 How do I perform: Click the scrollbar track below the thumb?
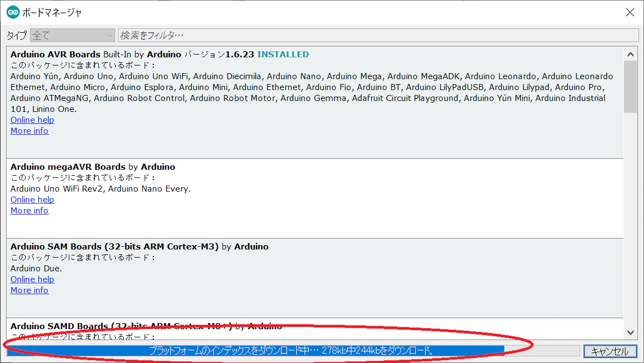(630, 219)
